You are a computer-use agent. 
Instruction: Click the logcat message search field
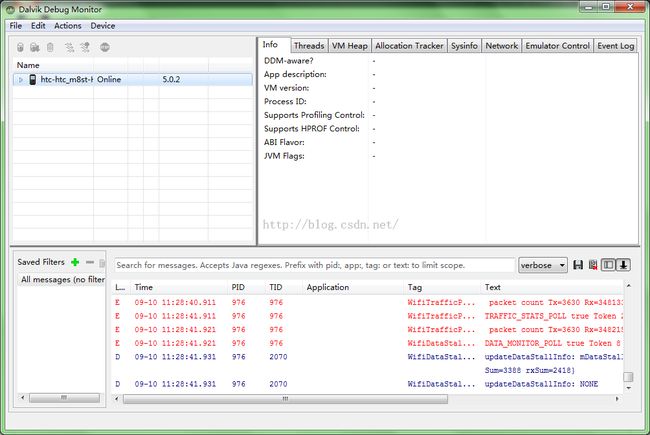click(314, 265)
